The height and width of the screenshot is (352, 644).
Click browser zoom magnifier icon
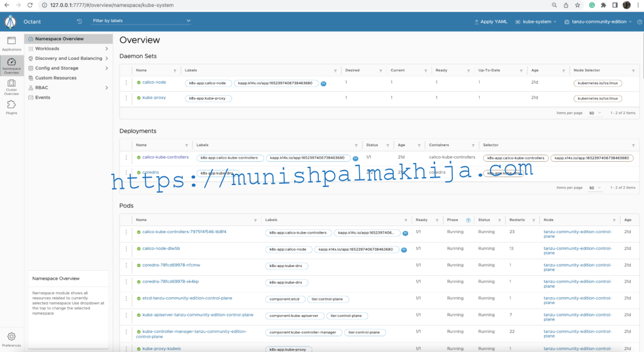click(554, 5)
